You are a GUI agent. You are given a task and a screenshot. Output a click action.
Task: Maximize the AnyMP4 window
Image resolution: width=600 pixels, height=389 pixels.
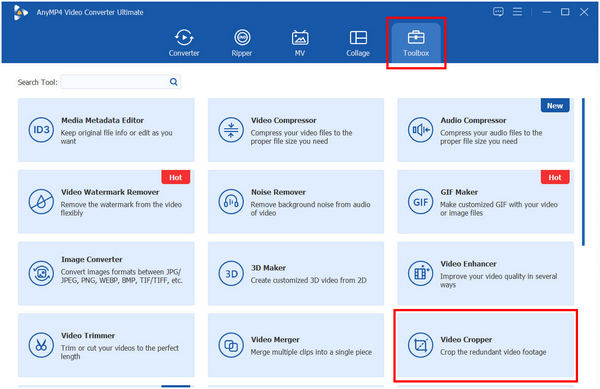565,12
